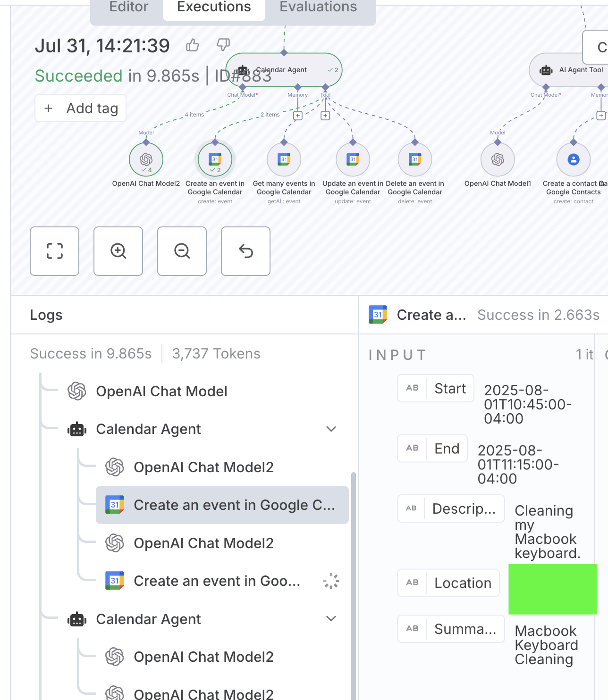Click the thumbs down rating icon
Image resolution: width=608 pixels, height=700 pixels.
point(223,45)
